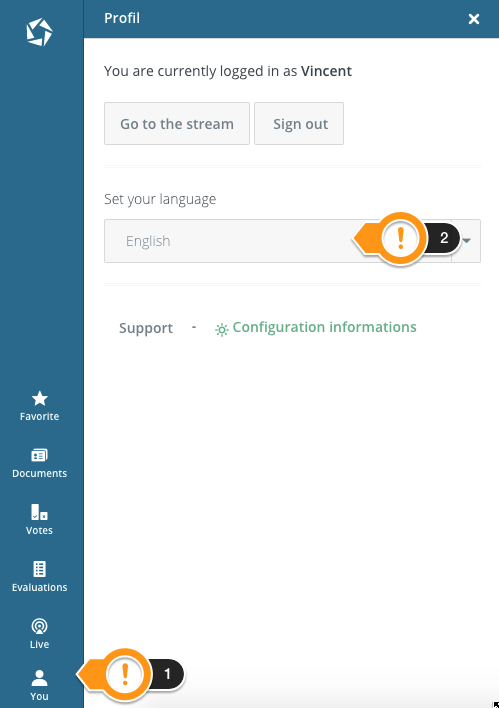Click the app logo in the sidebar
This screenshot has width=499, height=708.
[x=39, y=32]
